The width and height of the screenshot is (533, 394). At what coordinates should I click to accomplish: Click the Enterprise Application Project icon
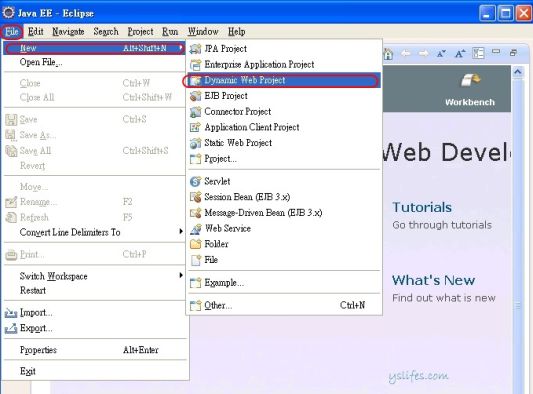pyautogui.click(x=195, y=65)
